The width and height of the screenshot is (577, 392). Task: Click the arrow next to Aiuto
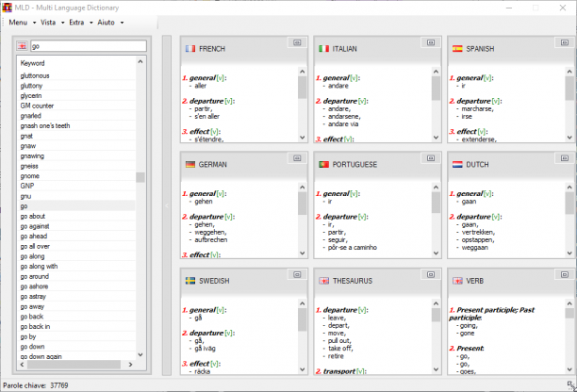tap(122, 23)
